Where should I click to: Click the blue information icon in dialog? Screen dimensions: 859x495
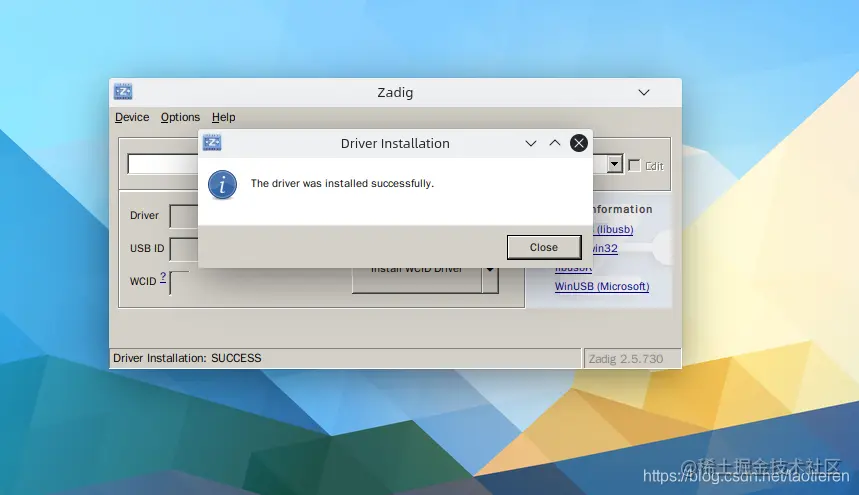[222, 185]
